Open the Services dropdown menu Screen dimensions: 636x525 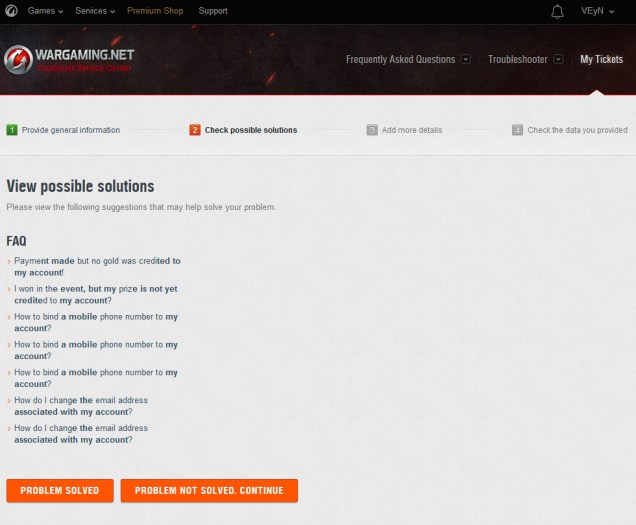coord(96,11)
